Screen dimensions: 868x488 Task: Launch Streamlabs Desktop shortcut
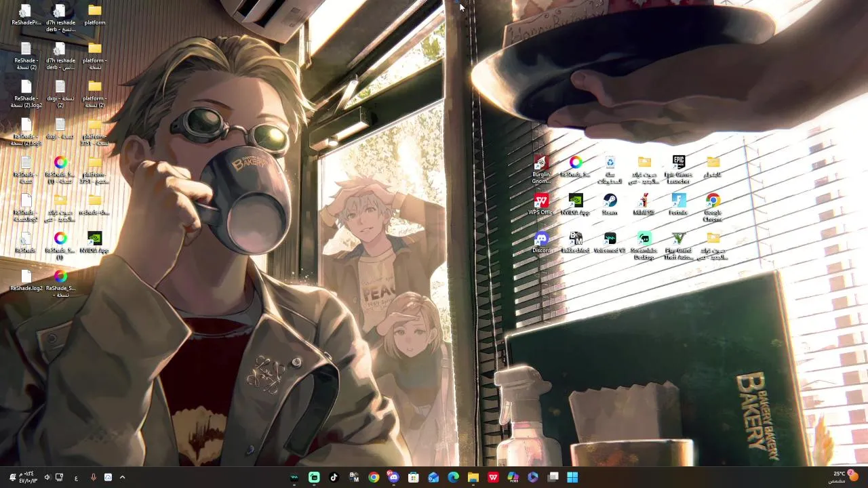(x=644, y=245)
